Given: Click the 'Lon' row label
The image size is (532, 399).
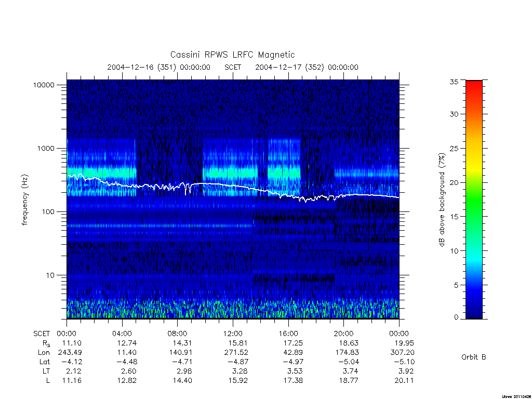Looking at the screenshot, I should click(44, 353).
